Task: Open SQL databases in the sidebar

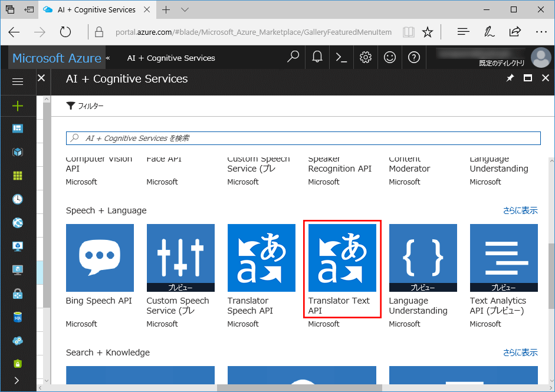Action: click(18, 317)
